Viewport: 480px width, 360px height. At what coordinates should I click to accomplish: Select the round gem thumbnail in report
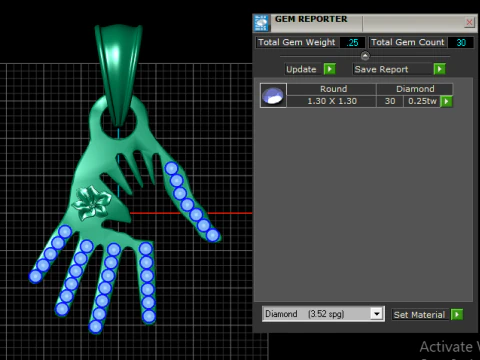[x=273, y=95]
